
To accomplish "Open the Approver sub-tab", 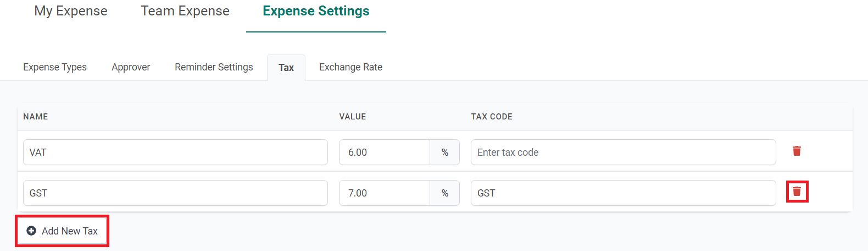I will [131, 67].
